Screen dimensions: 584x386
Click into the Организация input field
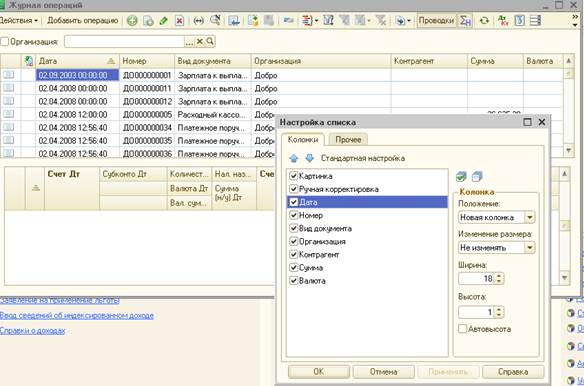tap(124, 41)
